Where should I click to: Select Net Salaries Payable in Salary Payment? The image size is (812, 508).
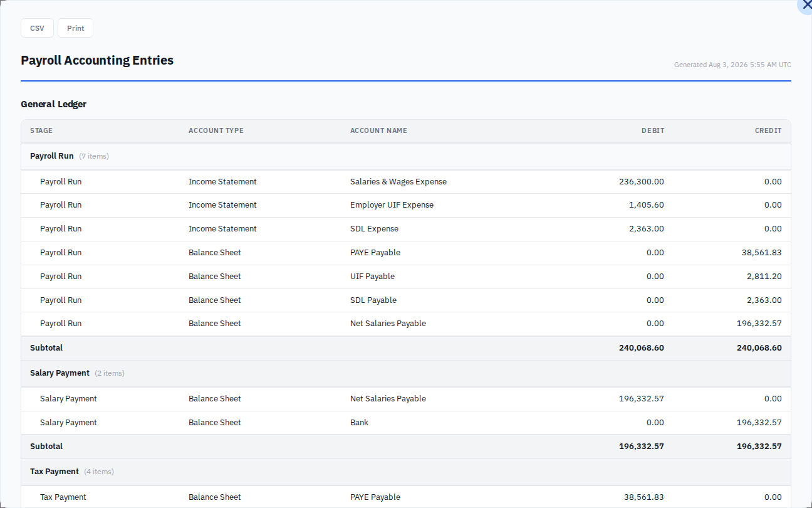click(x=388, y=399)
